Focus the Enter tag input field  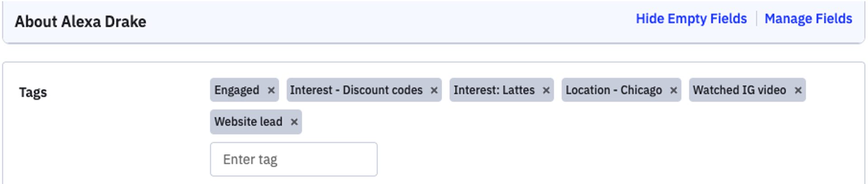293,160
